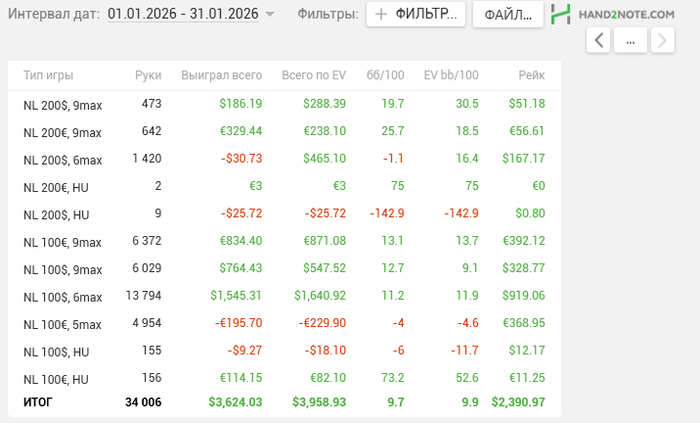Go to next page with right chevron
Viewport: 700px width, 423px height.
pos(662,40)
